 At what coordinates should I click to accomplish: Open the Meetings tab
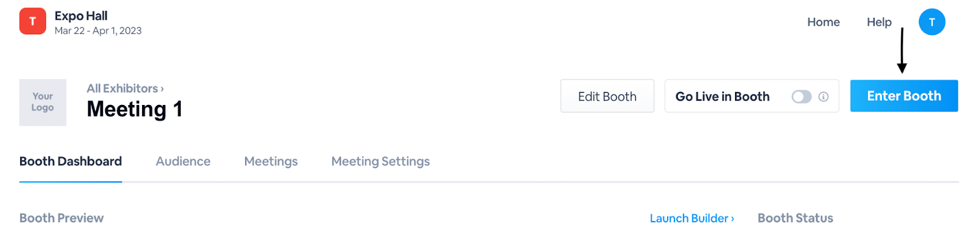click(x=271, y=161)
